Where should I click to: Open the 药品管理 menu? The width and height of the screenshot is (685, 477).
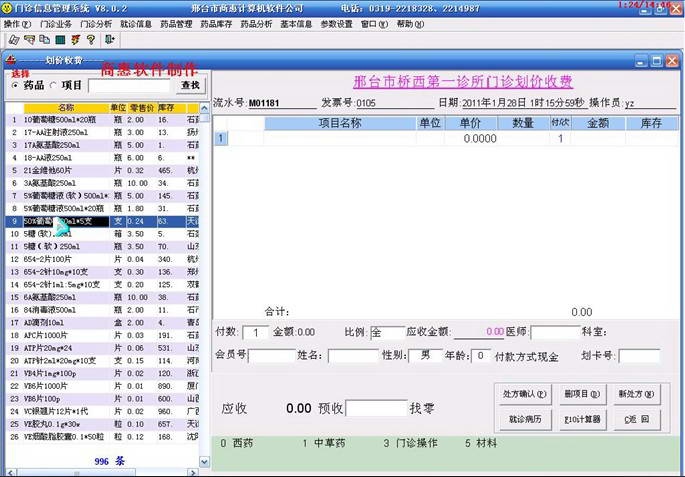click(176, 24)
